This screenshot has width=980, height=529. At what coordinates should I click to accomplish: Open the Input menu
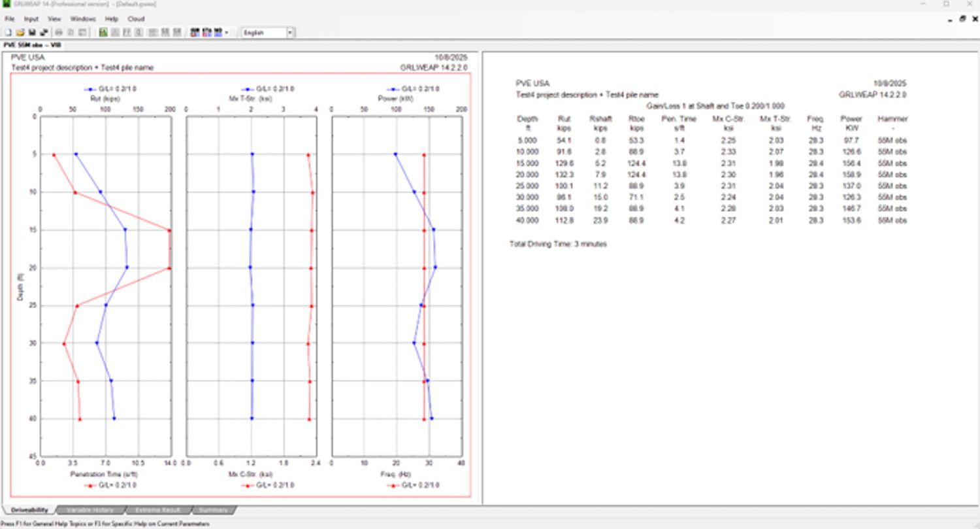point(31,19)
